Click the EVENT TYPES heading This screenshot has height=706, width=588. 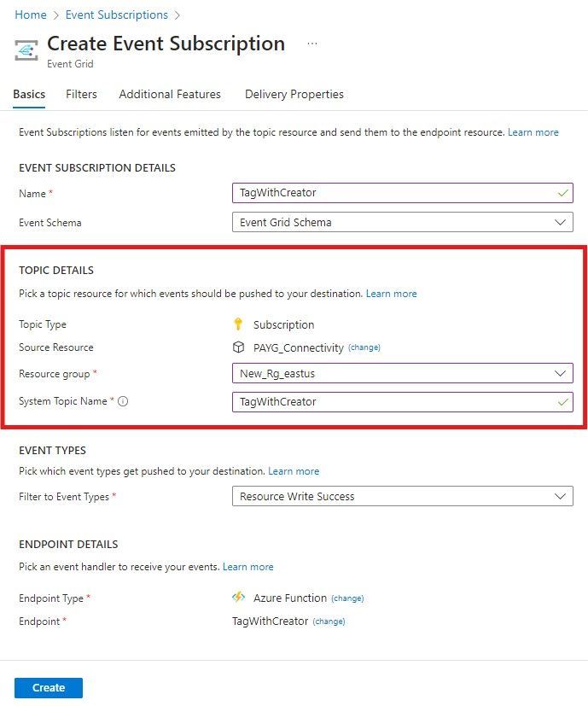tap(52, 450)
